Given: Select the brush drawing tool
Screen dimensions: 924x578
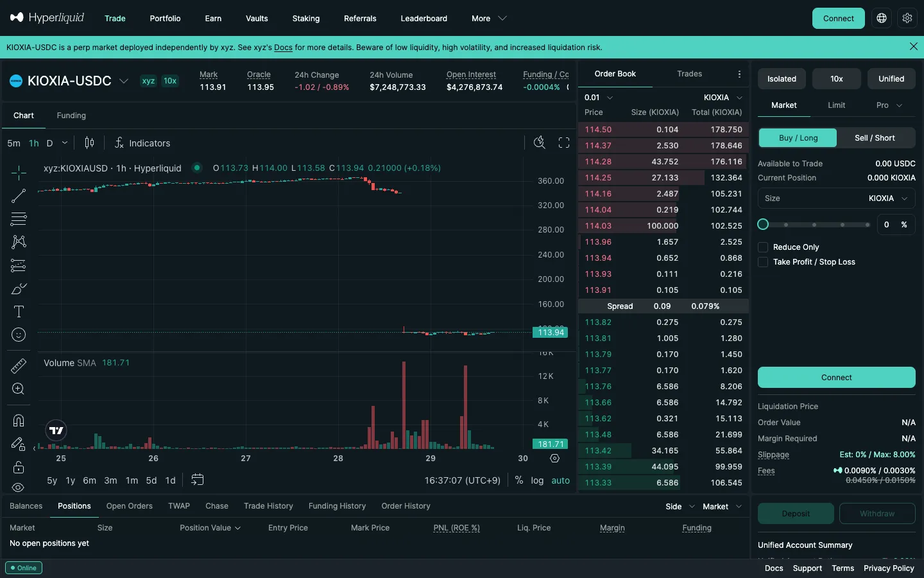Looking at the screenshot, I should pos(19,289).
